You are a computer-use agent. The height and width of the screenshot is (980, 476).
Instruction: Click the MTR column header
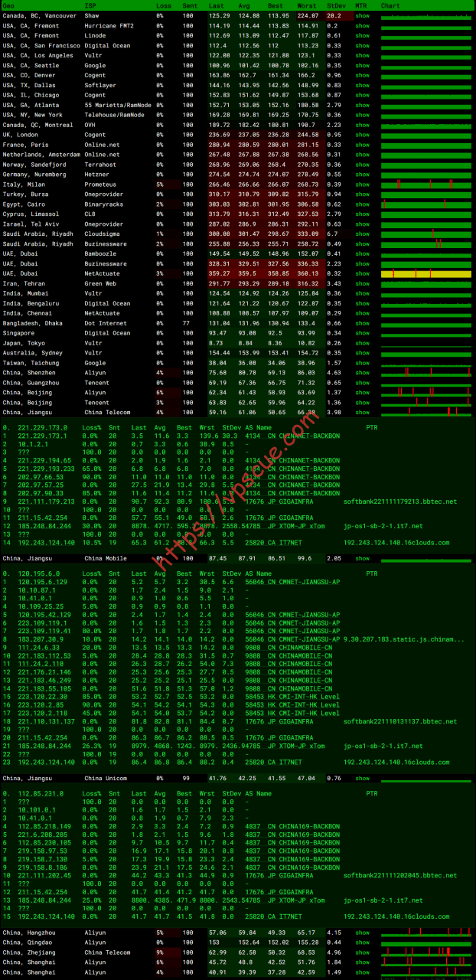coord(360,5)
